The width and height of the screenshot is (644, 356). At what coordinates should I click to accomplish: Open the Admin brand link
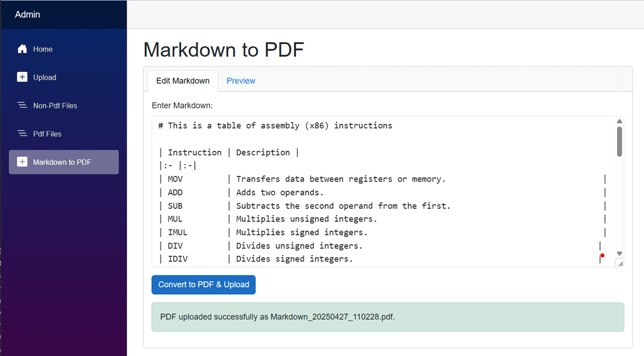click(27, 14)
